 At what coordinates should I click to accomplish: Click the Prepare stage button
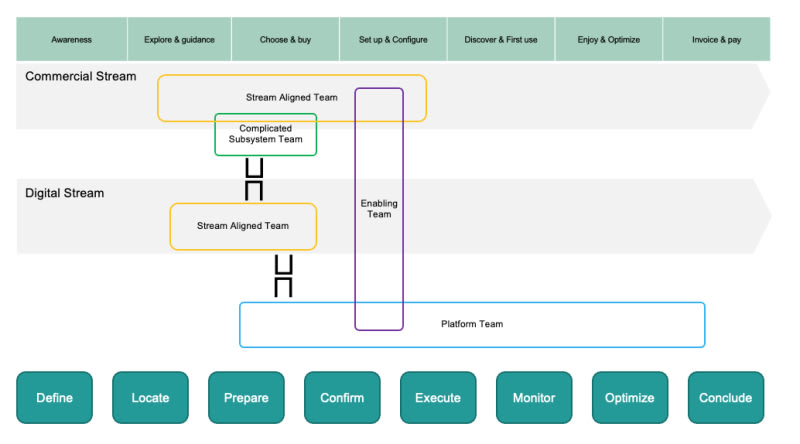coord(246,398)
